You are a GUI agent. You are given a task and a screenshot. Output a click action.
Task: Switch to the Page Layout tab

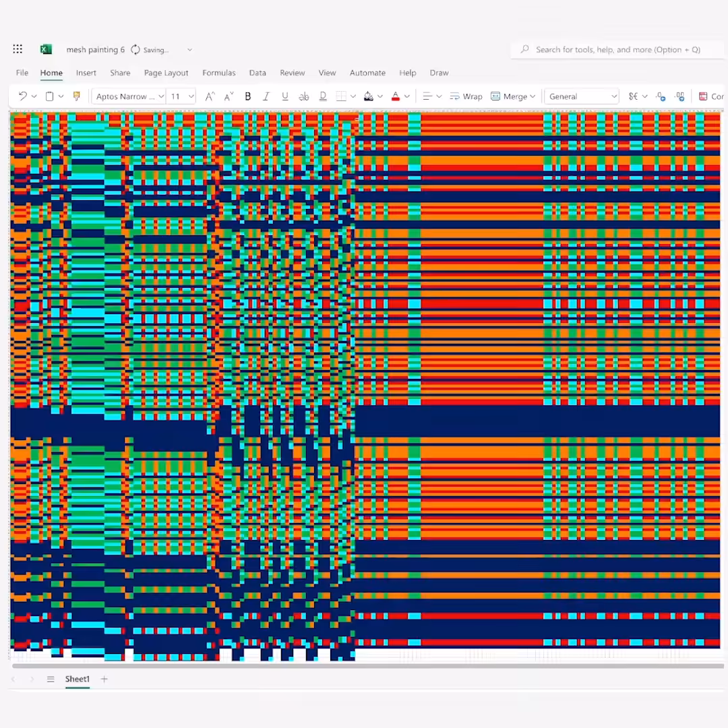166,73
